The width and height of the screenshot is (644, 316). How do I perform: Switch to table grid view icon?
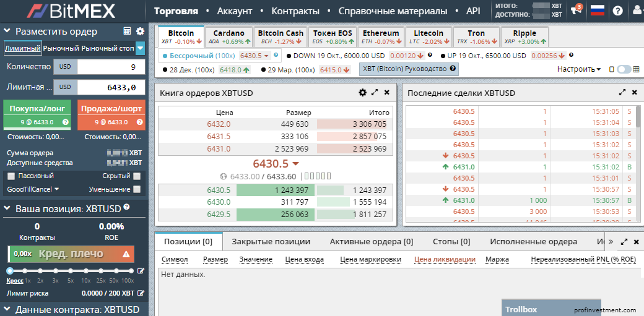636,69
